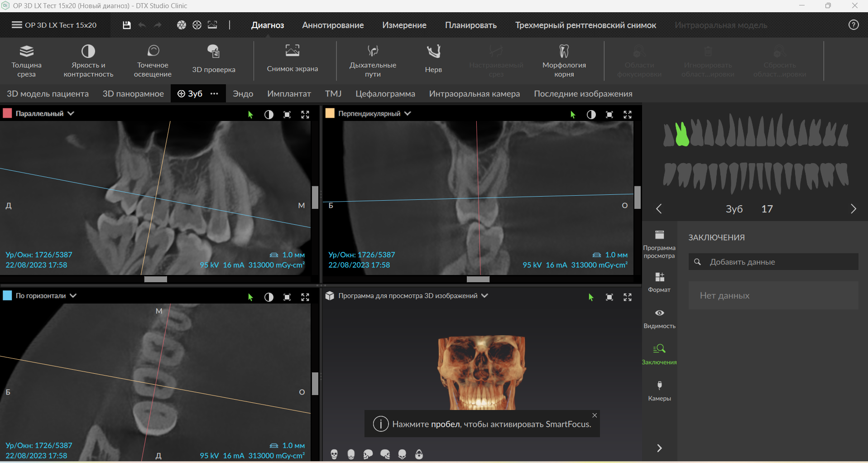
Task: Open the Root Morphology (Морфология корня) tool
Action: tap(564, 60)
